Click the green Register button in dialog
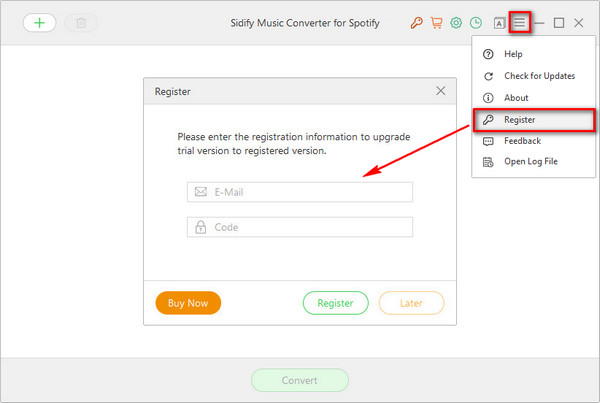The height and width of the screenshot is (403, 600). tap(336, 303)
